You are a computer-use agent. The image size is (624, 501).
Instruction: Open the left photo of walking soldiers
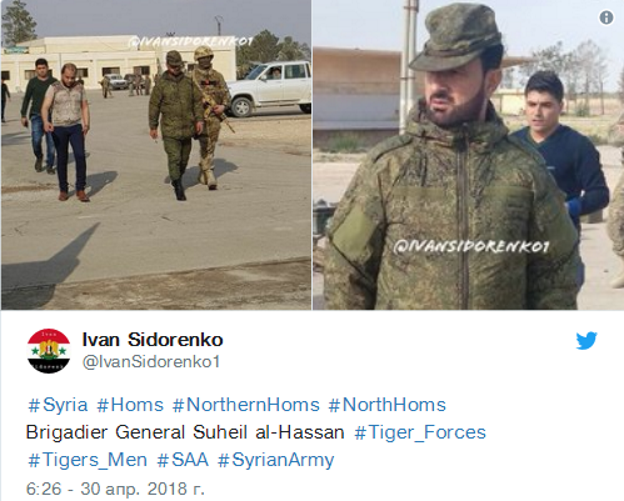[156, 155]
